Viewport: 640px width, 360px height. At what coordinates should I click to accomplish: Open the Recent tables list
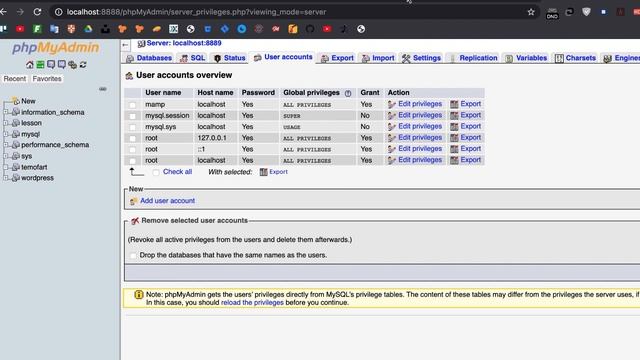coord(15,79)
